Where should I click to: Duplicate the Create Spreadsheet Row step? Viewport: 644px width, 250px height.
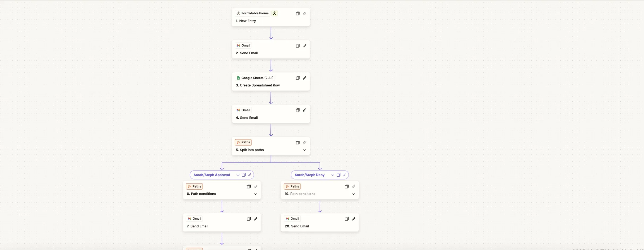(x=298, y=78)
